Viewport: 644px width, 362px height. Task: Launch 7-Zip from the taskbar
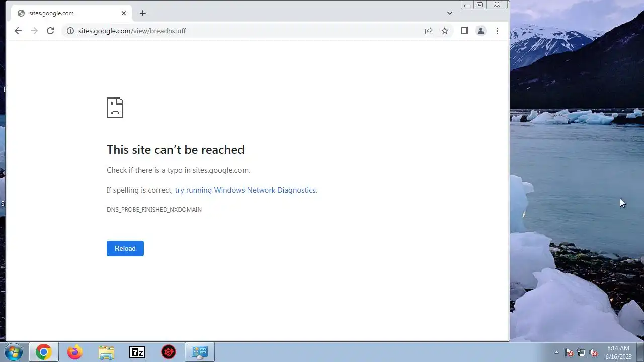click(x=137, y=352)
